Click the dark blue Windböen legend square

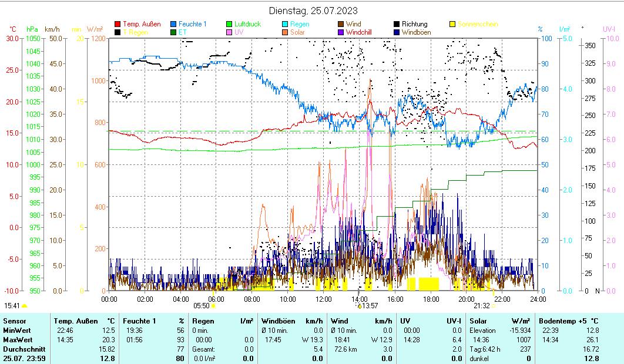[x=397, y=32]
